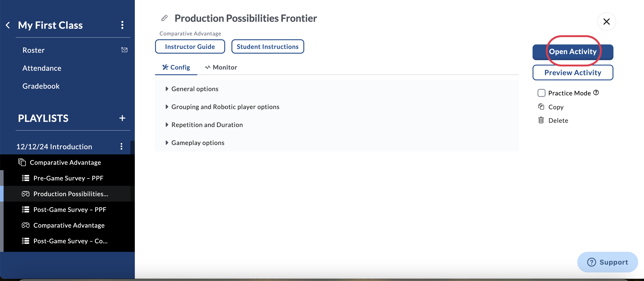This screenshot has width=644, height=281.
Task: Expand the Gameplay options section
Action: point(195,143)
